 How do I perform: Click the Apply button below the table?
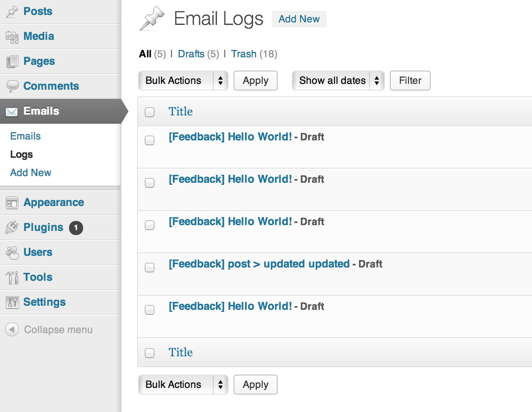point(256,385)
